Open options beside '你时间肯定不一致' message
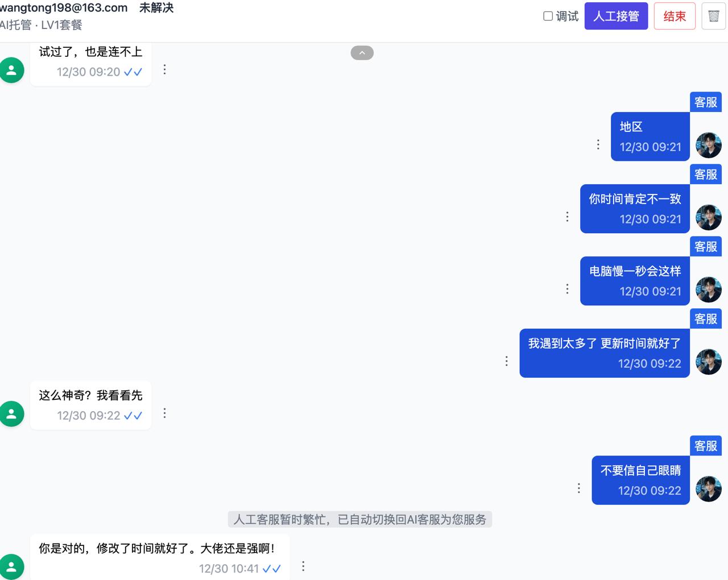 tap(567, 217)
